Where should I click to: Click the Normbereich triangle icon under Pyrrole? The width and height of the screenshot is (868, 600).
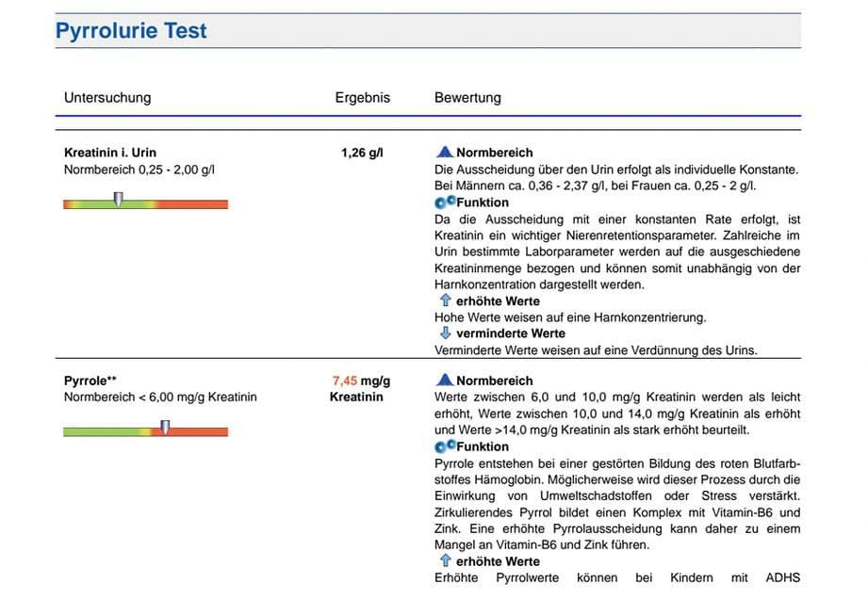point(445,381)
